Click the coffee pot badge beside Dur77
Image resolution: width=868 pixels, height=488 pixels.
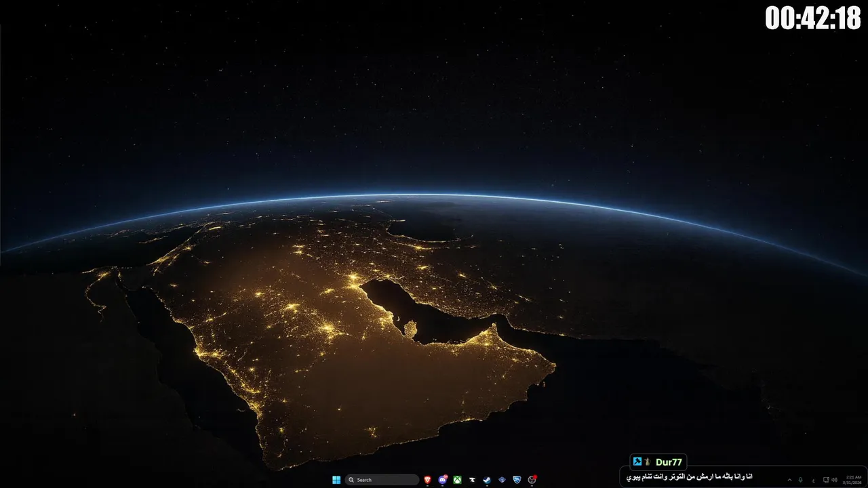[647, 462]
